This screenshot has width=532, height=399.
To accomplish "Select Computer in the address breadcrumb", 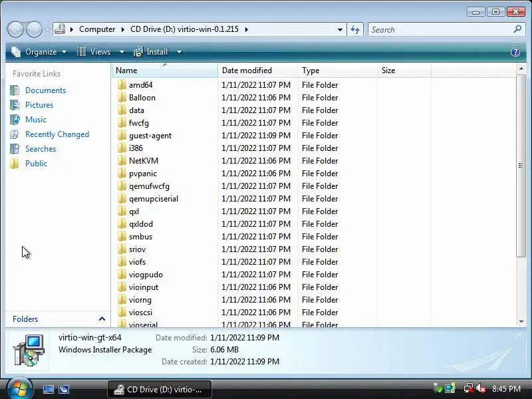I will point(97,29).
